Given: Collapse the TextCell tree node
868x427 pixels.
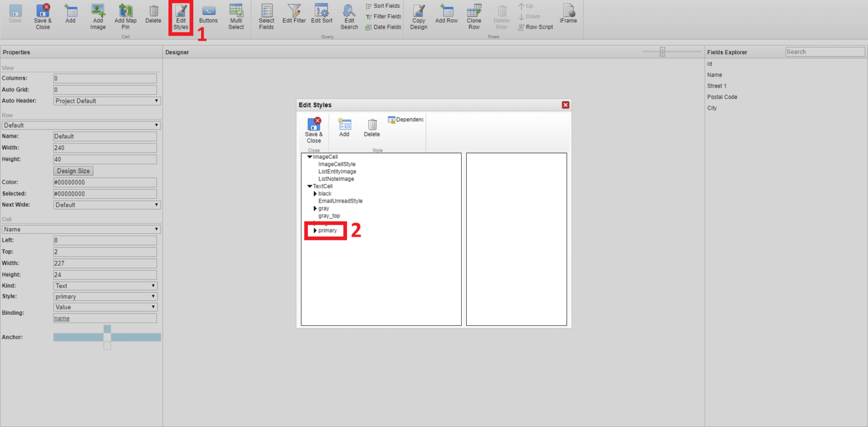Looking at the screenshot, I should pyautogui.click(x=309, y=186).
